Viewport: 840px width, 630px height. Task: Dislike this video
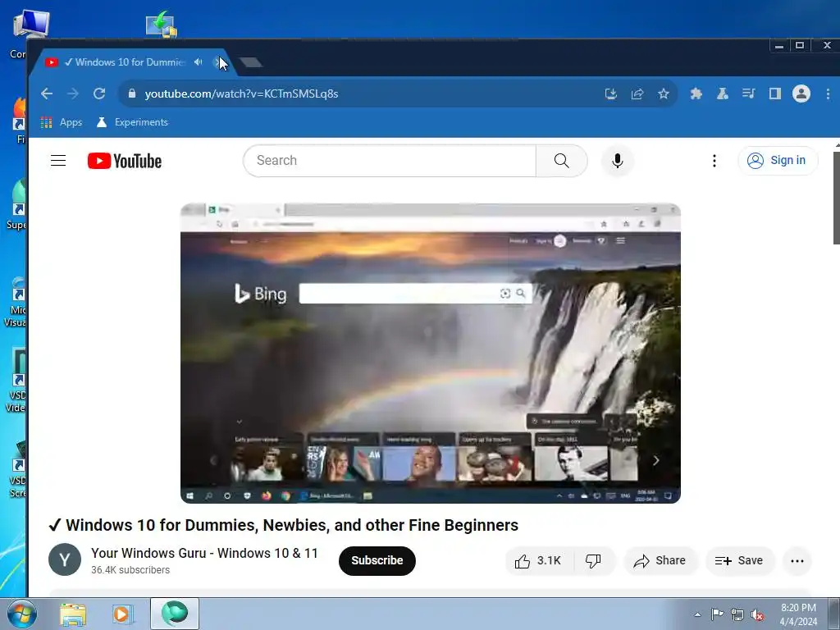click(x=594, y=561)
